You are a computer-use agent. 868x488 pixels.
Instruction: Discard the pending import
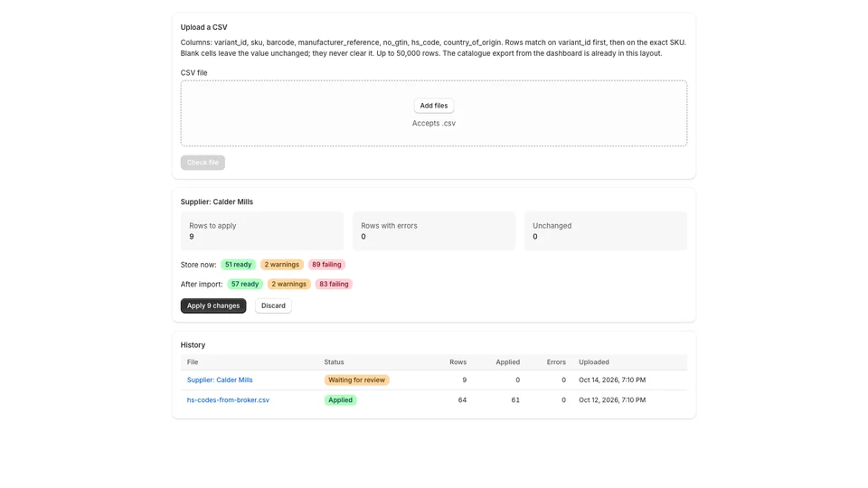[x=273, y=305]
